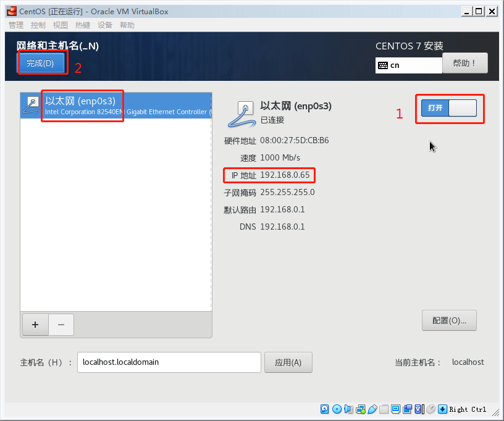Click the network adapter status icon

point(361,409)
